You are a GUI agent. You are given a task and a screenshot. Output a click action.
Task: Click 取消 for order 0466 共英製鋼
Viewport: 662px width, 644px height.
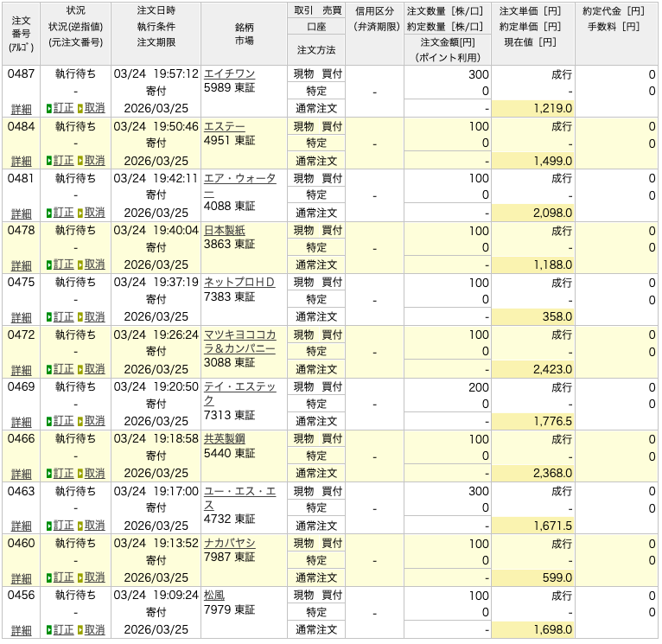point(94,474)
